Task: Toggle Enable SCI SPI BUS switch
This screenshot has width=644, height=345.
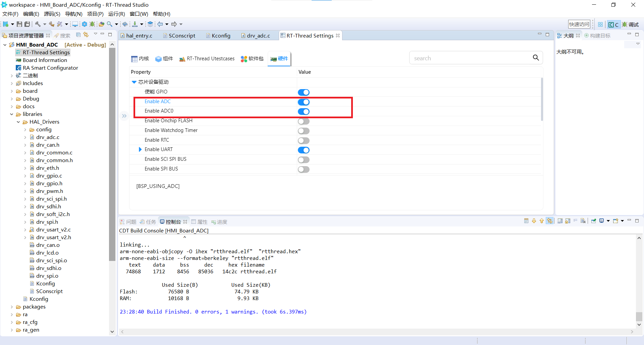Action: click(304, 160)
